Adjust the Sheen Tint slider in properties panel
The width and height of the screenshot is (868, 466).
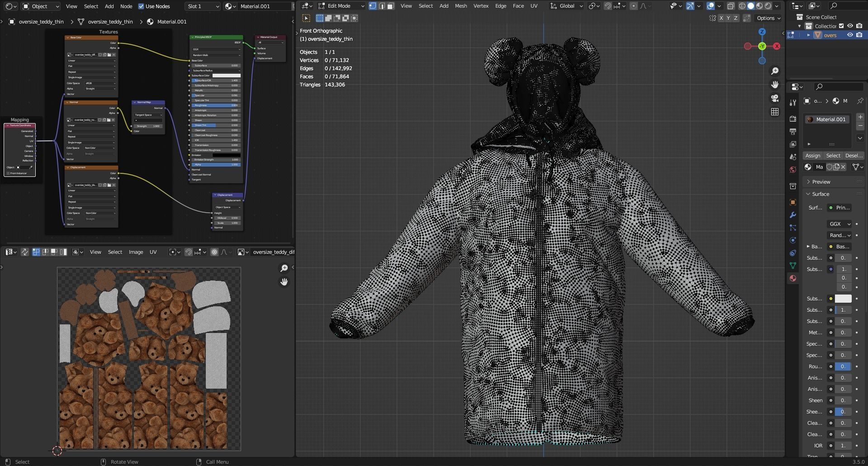tap(843, 412)
